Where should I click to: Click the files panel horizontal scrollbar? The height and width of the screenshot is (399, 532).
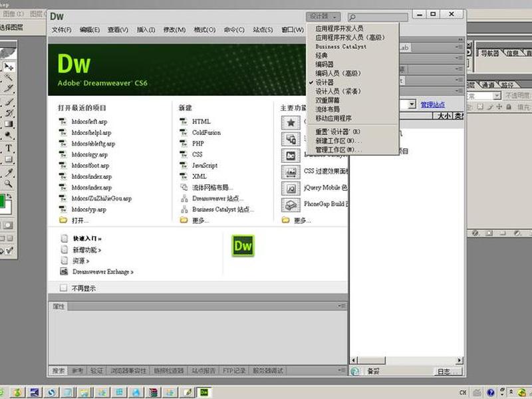coord(406,360)
